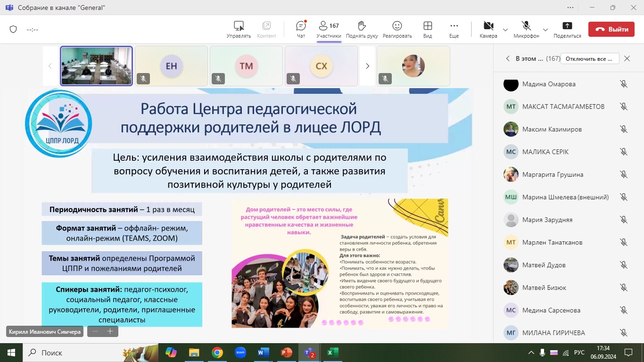
Task: Change layout via the Вид icon
Action: 427,29
